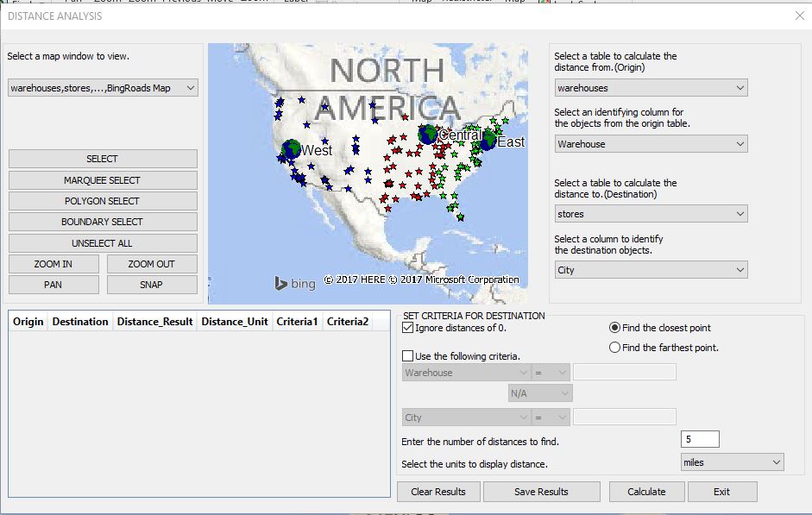Enable Use the following criteria
This screenshot has width=812, height=515.
(406, 356)
